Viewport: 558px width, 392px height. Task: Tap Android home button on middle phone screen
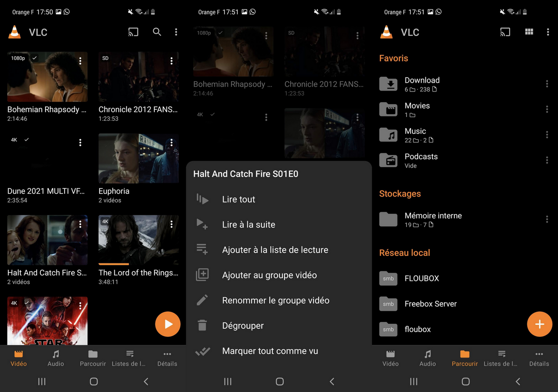click(x=279, y=381)
